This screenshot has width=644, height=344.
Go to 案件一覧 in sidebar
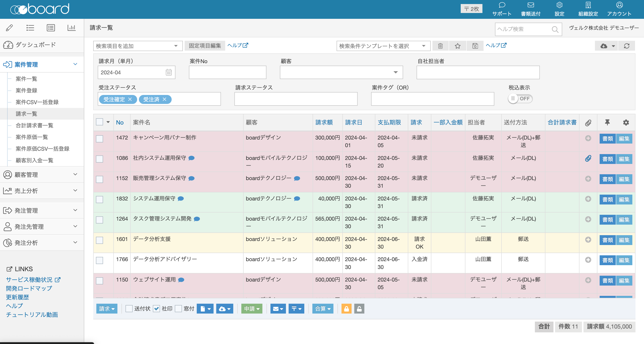(26, 79)
